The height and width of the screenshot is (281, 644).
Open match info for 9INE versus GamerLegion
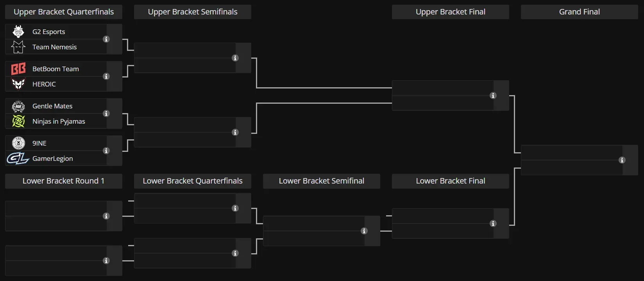click(106, 151)
